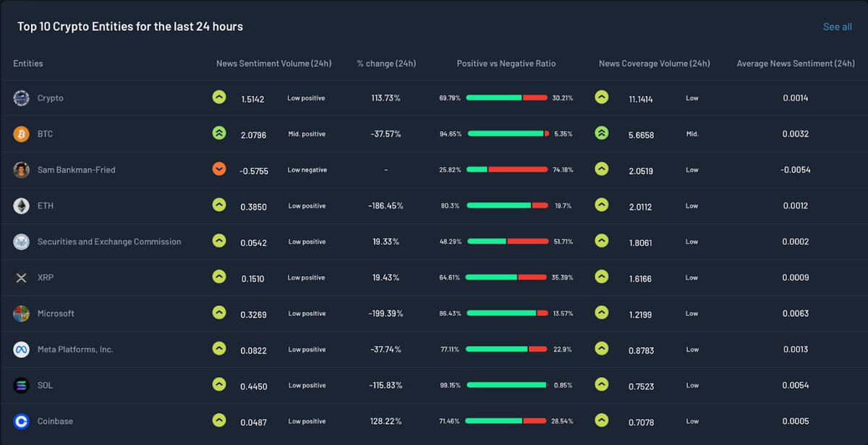Image resolution: width=868 pixels, height=445 pixels.
Task: Click the 0.0032 average sentiment value
Action: 796,134
